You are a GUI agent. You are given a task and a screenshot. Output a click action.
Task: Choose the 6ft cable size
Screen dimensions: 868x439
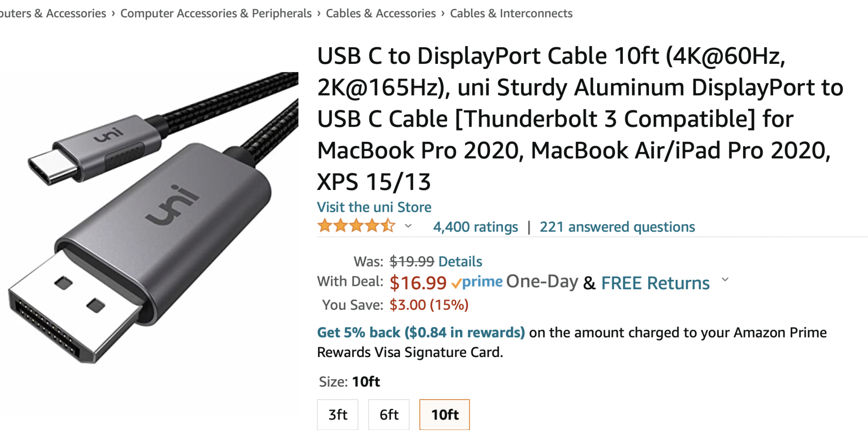point(389,415)
